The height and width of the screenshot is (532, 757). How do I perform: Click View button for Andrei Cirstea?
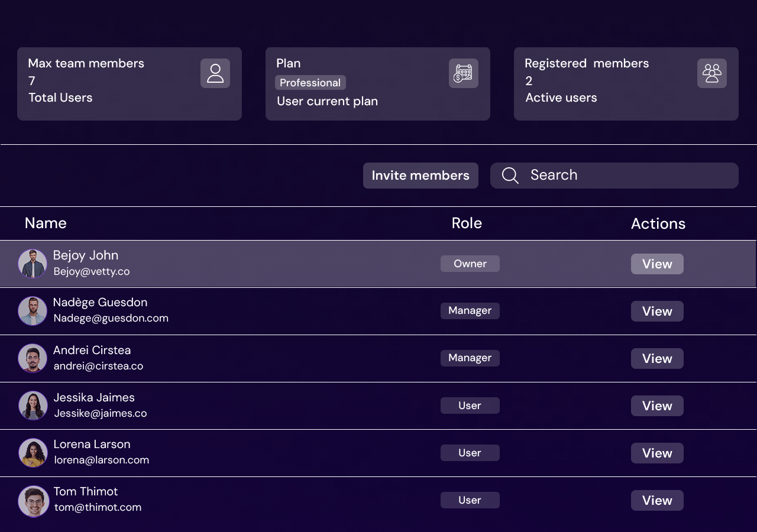(657, 359)
